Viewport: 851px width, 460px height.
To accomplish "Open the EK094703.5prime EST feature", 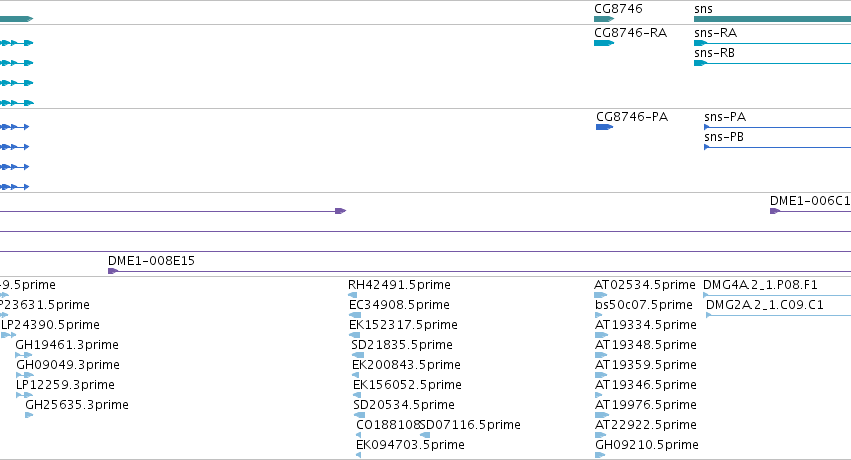I will [359, 455].
